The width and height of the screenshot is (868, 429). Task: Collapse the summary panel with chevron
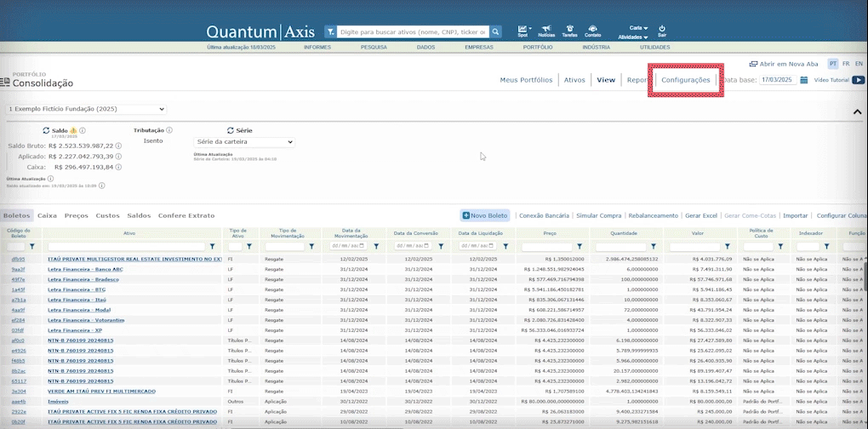857,112
